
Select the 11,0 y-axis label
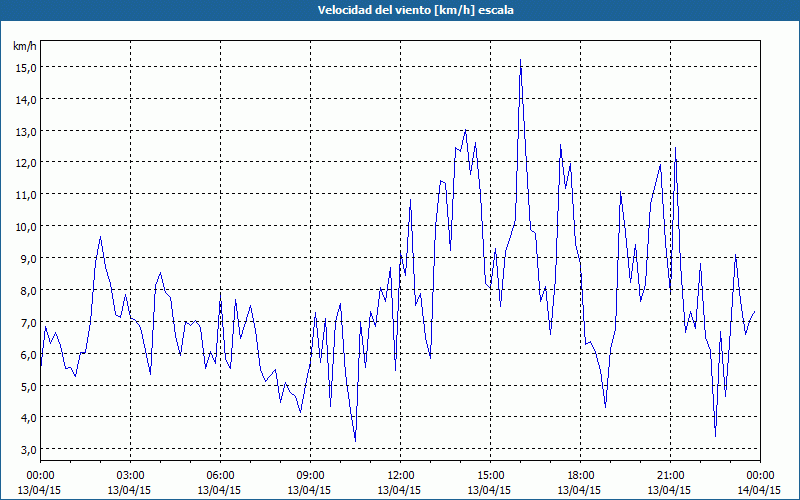tap(26, 195)
